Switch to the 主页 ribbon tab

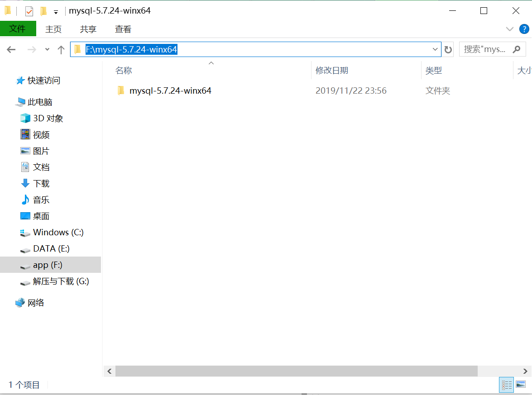(x=53, y=29)
